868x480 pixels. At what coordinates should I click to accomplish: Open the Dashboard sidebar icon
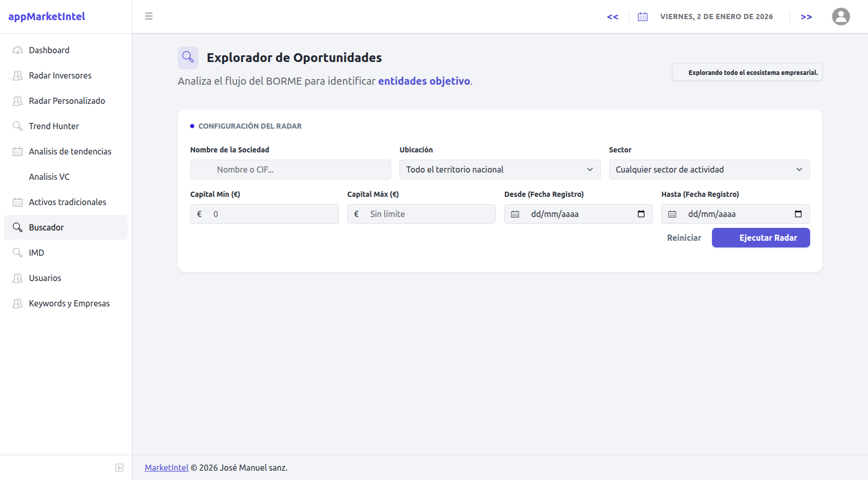point(17,50)
